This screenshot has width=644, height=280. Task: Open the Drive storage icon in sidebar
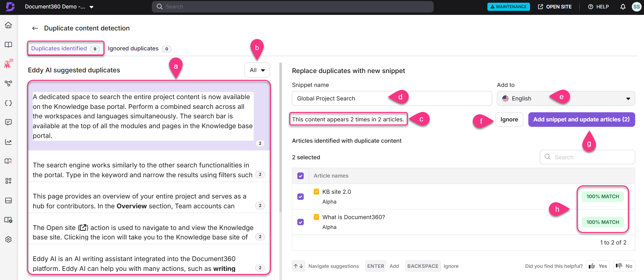(8, 201)
